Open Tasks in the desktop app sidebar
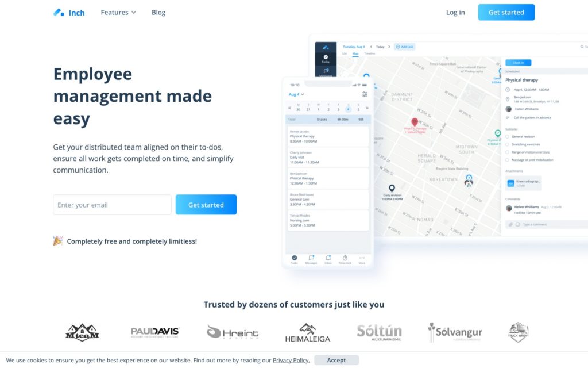The image size is (588, 368). (x=326, y=59)
